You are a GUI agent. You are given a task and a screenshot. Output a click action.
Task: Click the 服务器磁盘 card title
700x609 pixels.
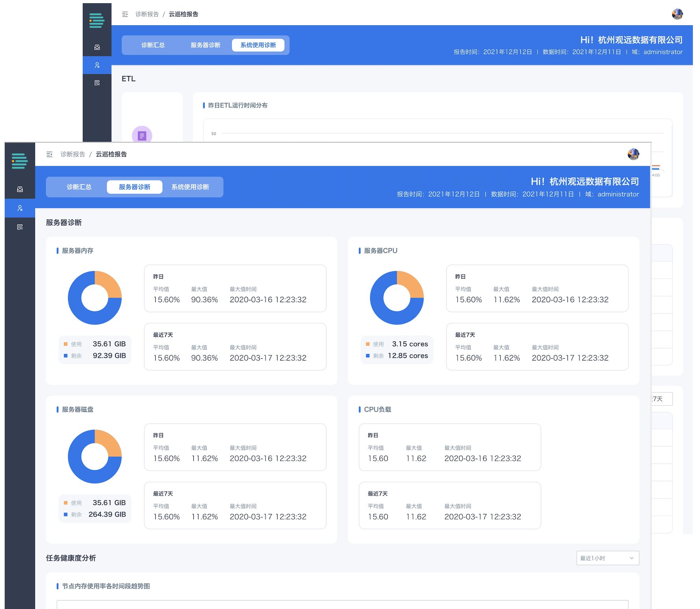tap(78, 409)
